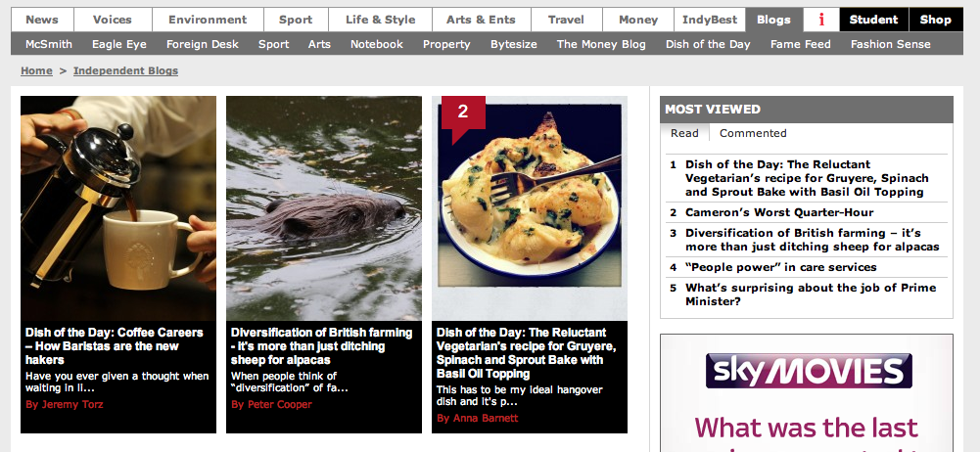Open Cameron's Worst Quarter-Hour article link
980x452 pixels.
779,212
